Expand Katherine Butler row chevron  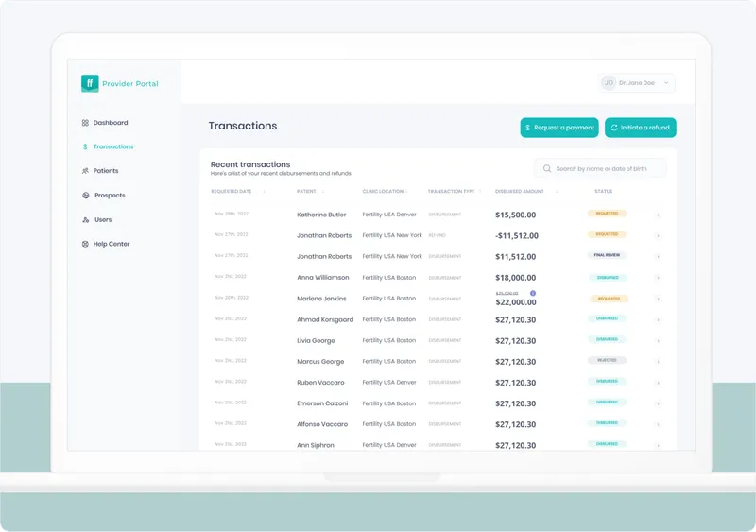coord(658,215)
